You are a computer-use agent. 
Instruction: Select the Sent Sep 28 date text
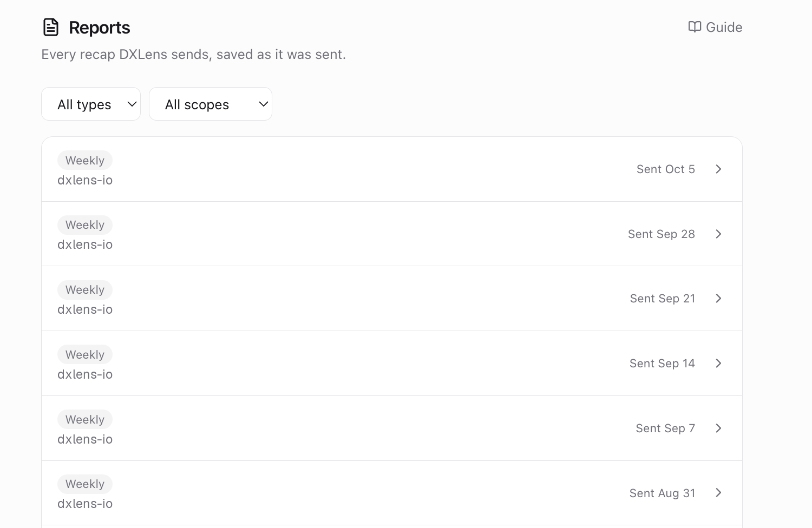[662, 234]
